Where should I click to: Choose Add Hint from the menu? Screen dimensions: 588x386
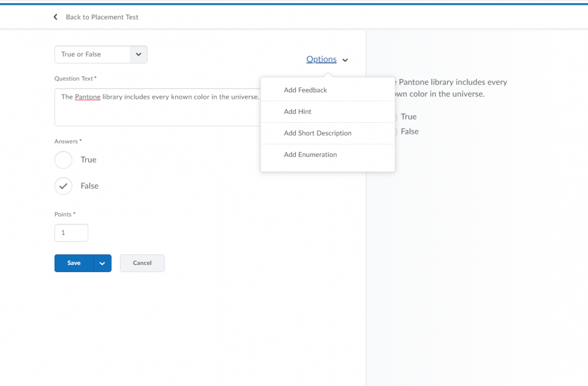point(298,112)
